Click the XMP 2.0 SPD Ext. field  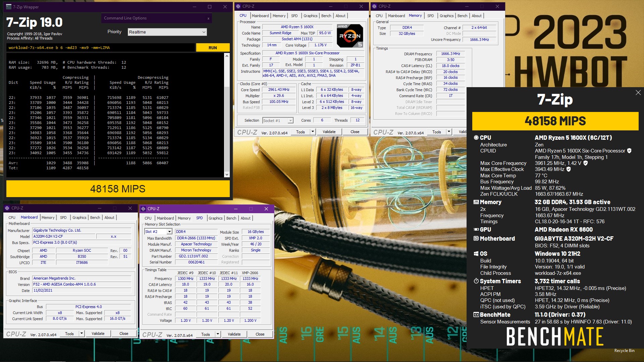pyautogui.click(x=256, y=238)
